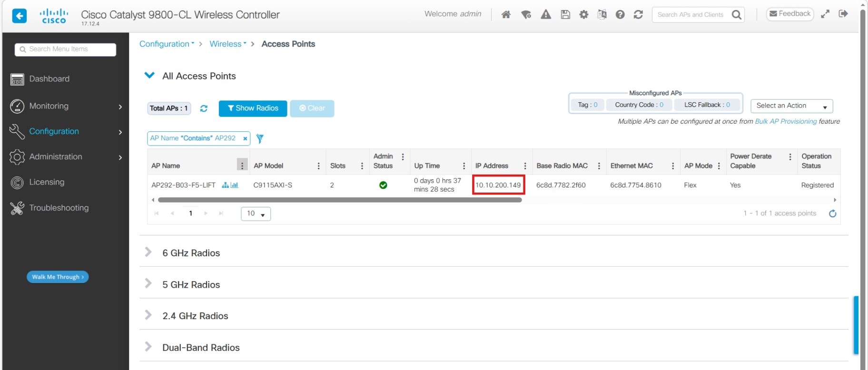The width and height of the screenshot is (868, 370).
Task: Open the rows-per-page dropdown showing 10
Action: click(256, 214)
